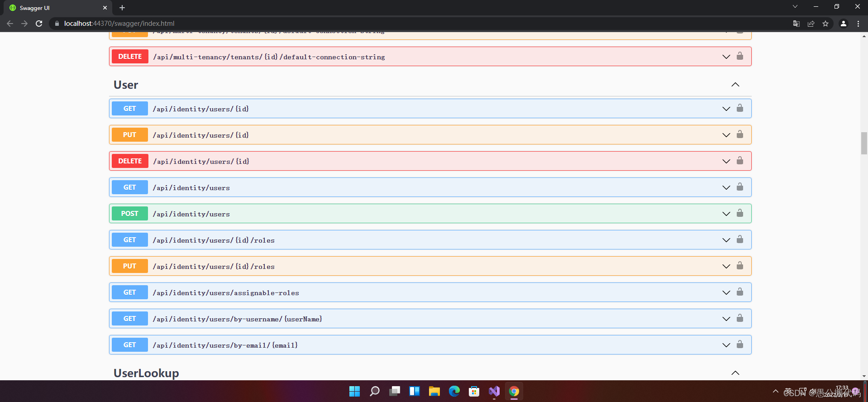Click lock icon on by-email endpoint
The image size is (868, 402).
740,345
